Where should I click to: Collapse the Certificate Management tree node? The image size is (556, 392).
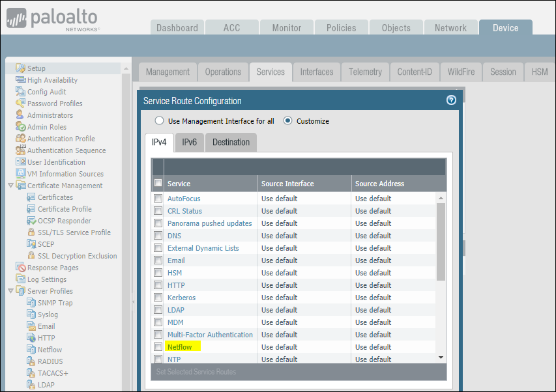pos(10,186)
